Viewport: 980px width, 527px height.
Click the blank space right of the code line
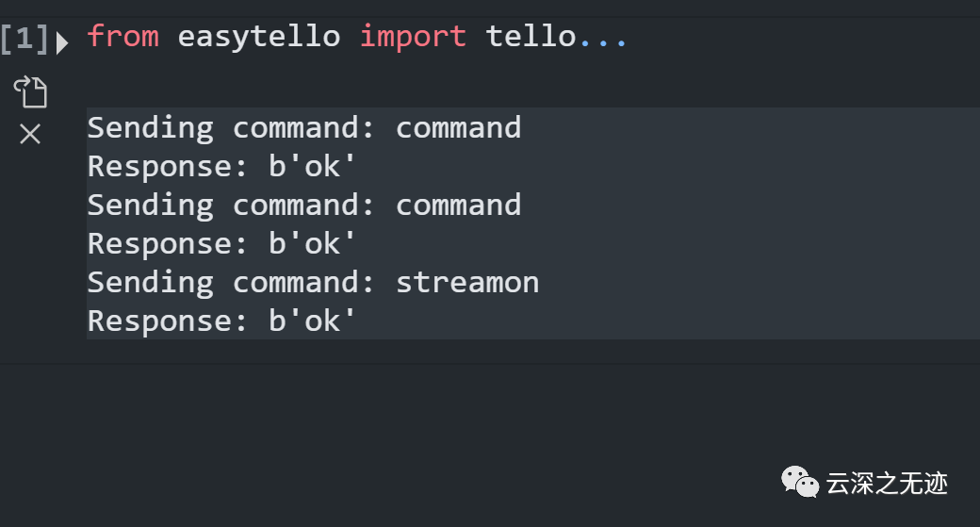pyautogui.click(x=801, y=38)
